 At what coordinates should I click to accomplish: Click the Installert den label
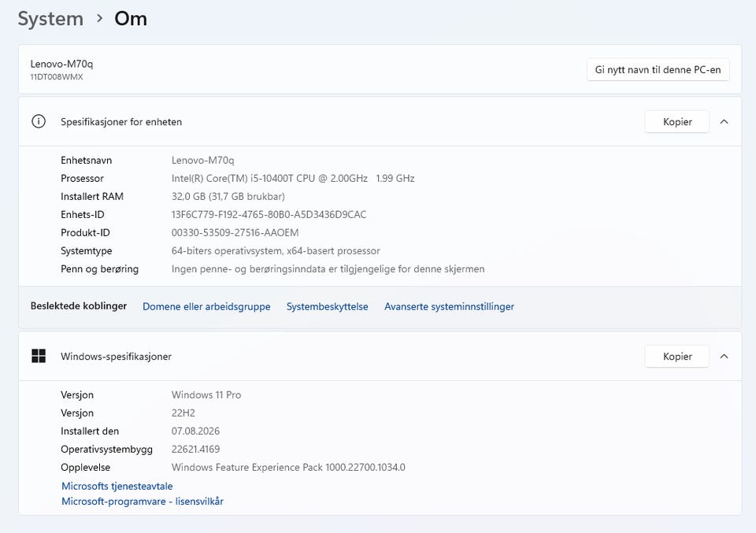tap(89, 431)
